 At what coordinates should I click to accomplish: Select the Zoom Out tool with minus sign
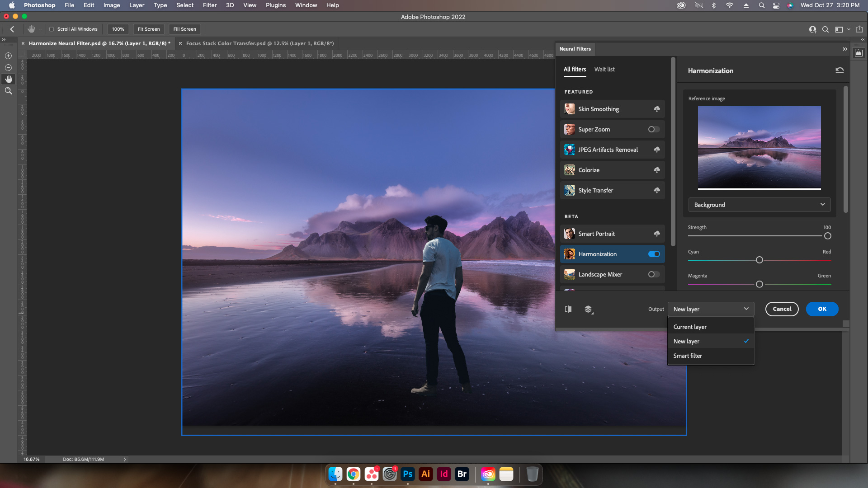click(8, 67)
